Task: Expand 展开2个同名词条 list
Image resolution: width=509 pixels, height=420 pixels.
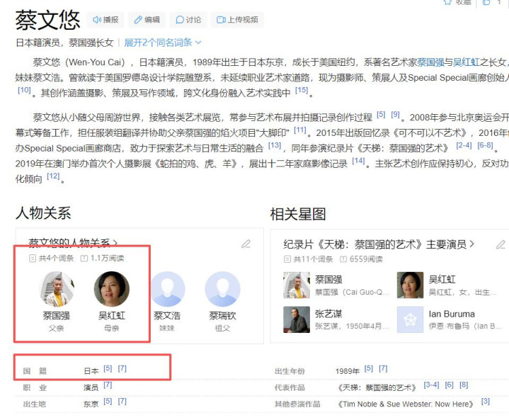Action: coord(163,42)
